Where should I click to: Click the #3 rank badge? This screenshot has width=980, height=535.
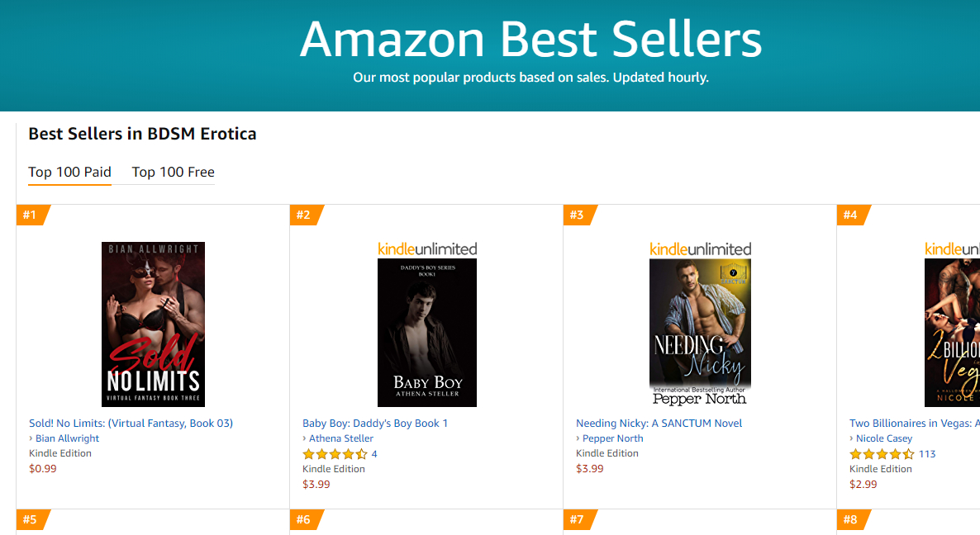578,215
